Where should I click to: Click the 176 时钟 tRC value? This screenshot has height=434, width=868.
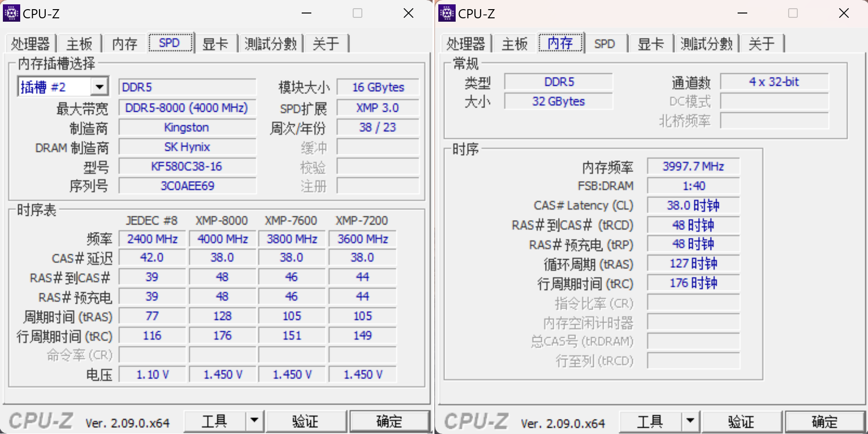693,283
